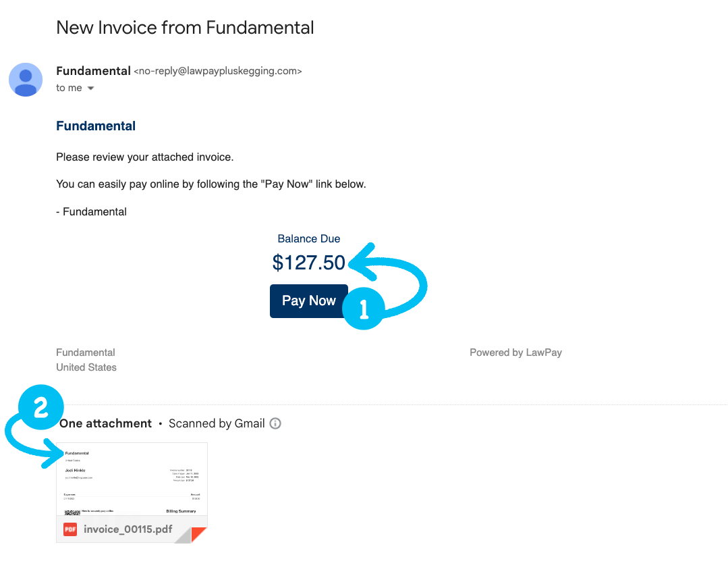Click the no-reply sender email address

click(x=218, y=71)
